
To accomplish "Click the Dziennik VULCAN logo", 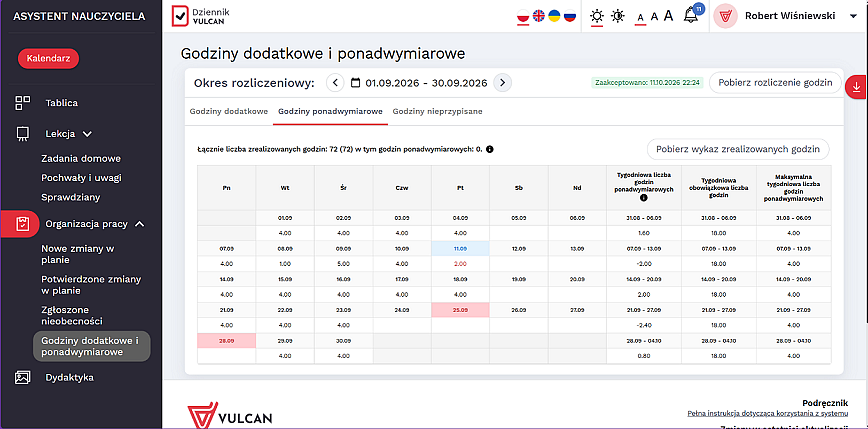I will (202, 16).
